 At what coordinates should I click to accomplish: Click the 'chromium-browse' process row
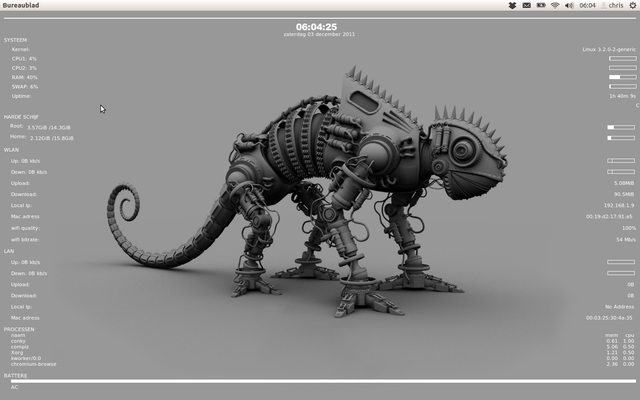[33, 364]
